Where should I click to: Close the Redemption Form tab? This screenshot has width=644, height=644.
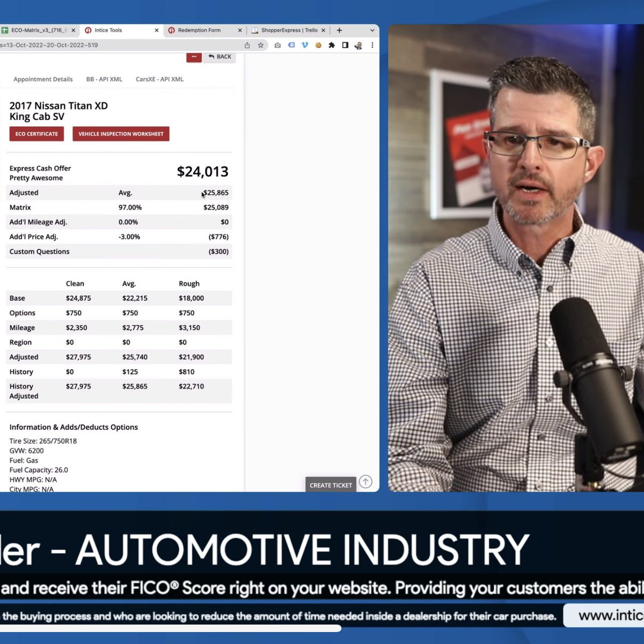click(x=240, y=31)
